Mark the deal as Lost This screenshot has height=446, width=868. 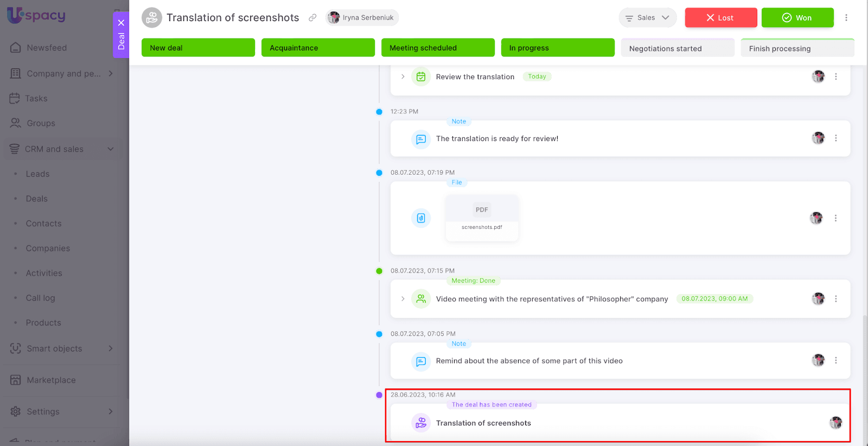tap(720, 18)
